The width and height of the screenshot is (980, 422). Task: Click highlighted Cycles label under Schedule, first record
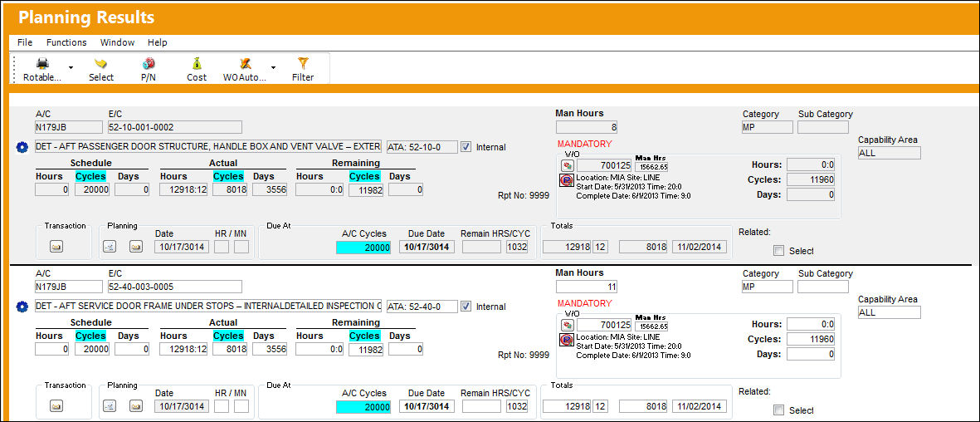click(90, 176)
